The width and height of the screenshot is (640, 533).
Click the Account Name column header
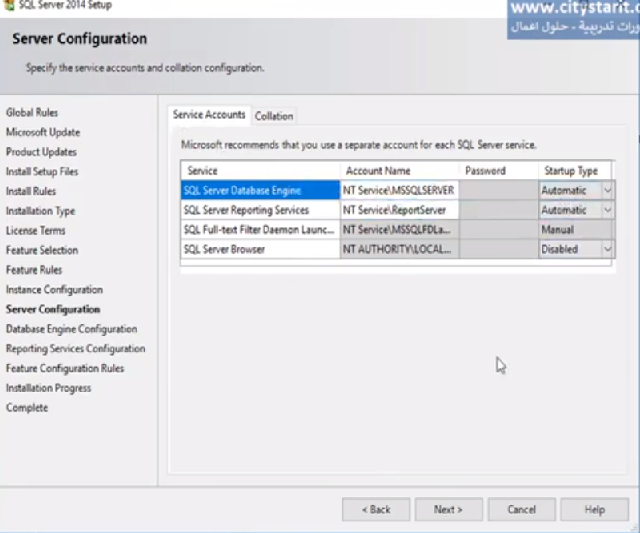point(399,171)
